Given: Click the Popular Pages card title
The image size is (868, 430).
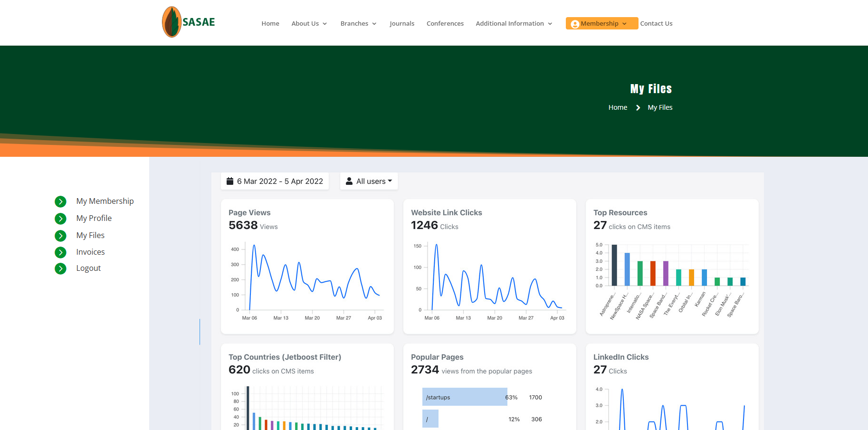Looking at the screenshot, I should click(x=437, y=357).
